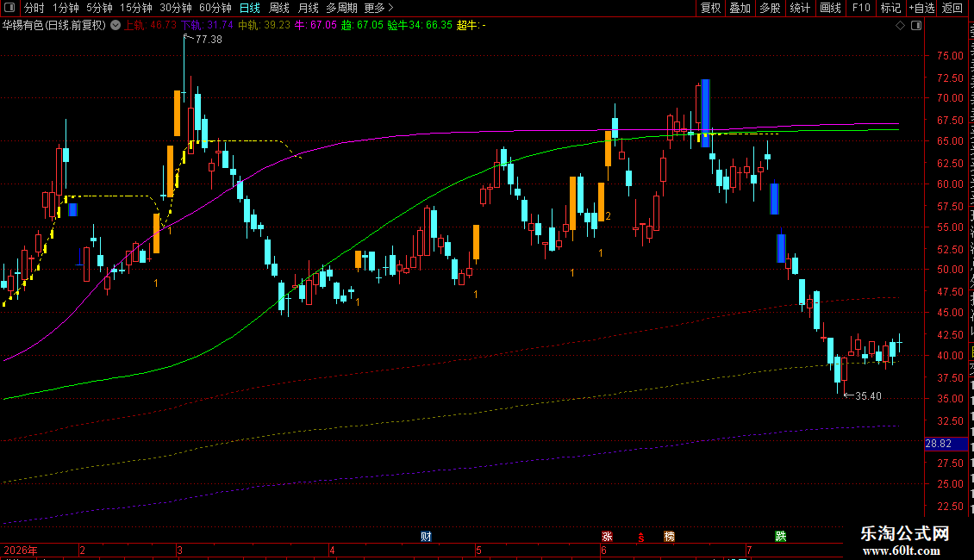This screenshot has width=974, height=560.
Task: Toggle the left sidebar panel icon
Action: (x=9, y=8)
